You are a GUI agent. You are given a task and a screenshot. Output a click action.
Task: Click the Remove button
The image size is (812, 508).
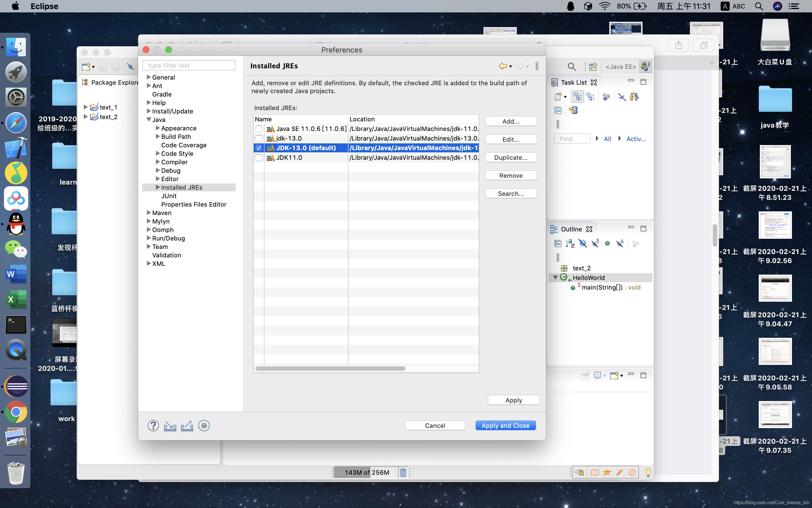coord(511,175)
